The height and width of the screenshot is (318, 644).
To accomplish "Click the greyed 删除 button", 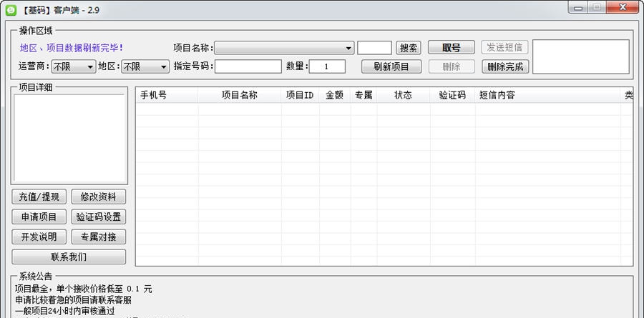I will pos(452,66).
